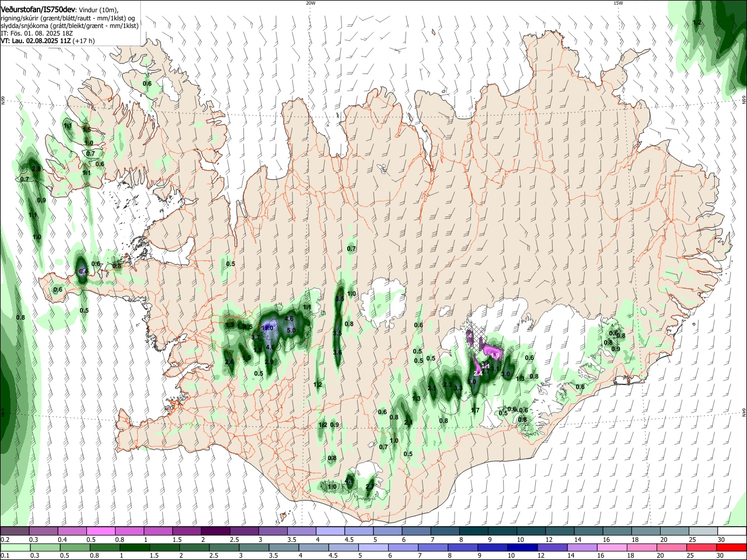The height and width of the screenshot is (560, 747).
Task: Click the 'Vindur (10m)' label in header
Action: coord(98,9)
